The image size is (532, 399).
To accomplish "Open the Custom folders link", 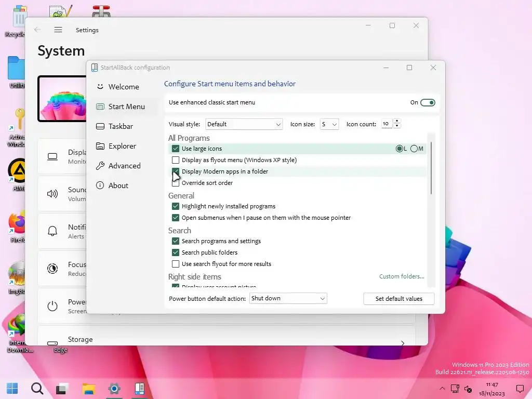I will pos(402,276).
